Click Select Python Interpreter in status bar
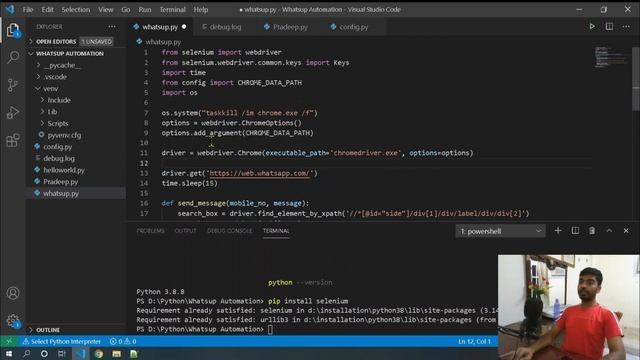Viewport: 640px width, 360px height. point(62,341)
